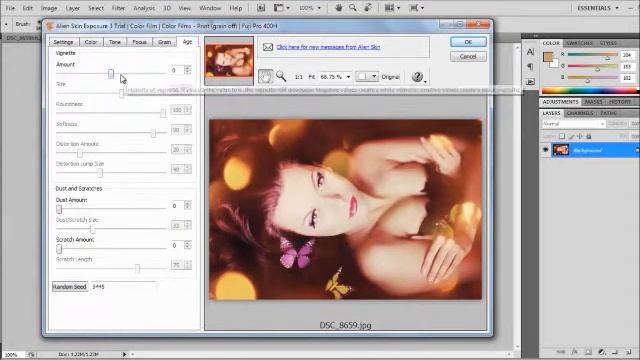
Task: Open the third collapsed panel icon below Paragraph
Action: pyautogui.click(x=530, y=82)
